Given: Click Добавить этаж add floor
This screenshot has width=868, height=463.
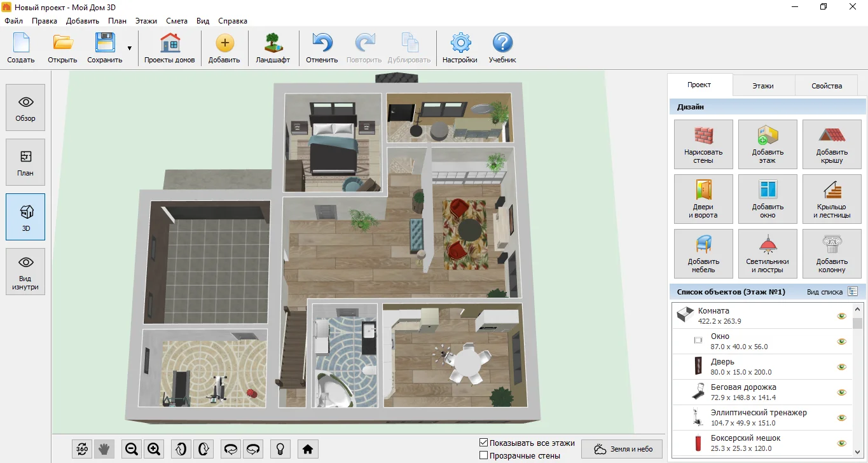Looking at the screenshot, I should click(x=768, y=144).
